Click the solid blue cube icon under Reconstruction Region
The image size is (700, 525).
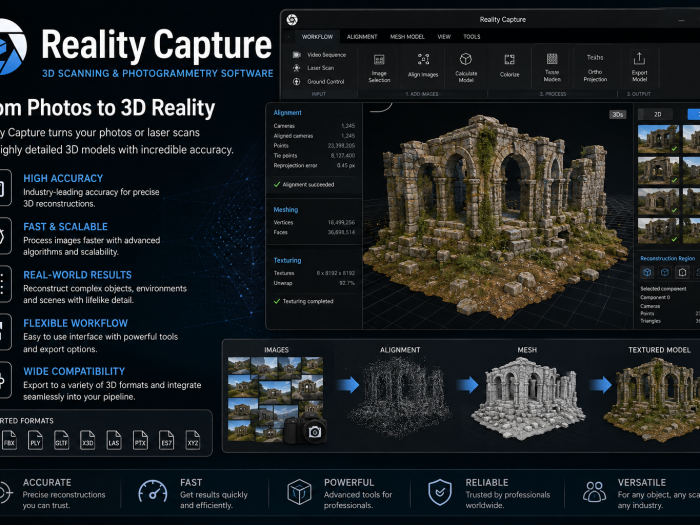click(x=647, y=272)
